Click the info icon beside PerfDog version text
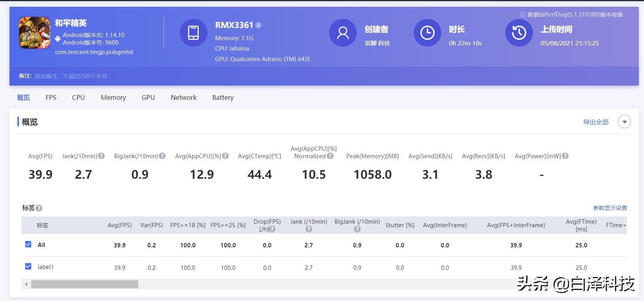The image size is (644, 301). point(522,15)
